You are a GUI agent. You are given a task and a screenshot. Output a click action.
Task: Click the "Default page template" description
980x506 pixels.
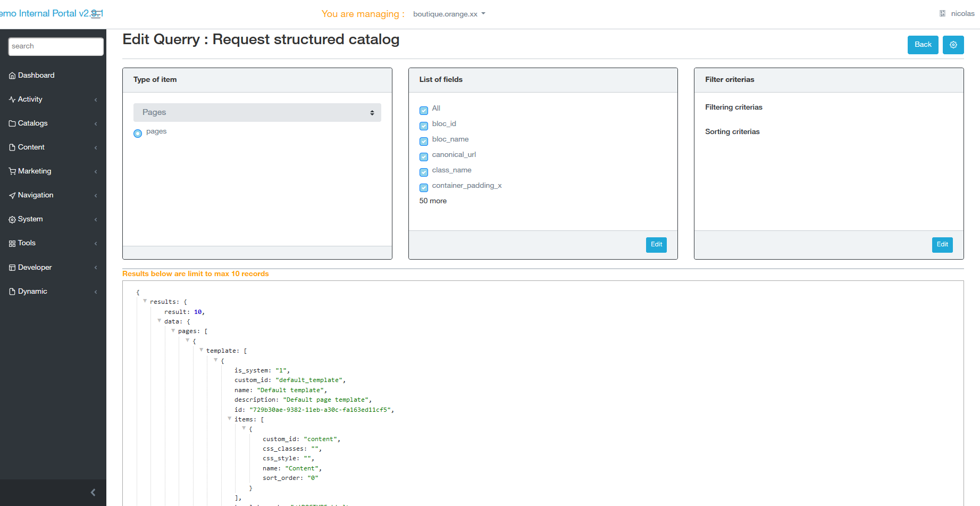tap(325, 400)
